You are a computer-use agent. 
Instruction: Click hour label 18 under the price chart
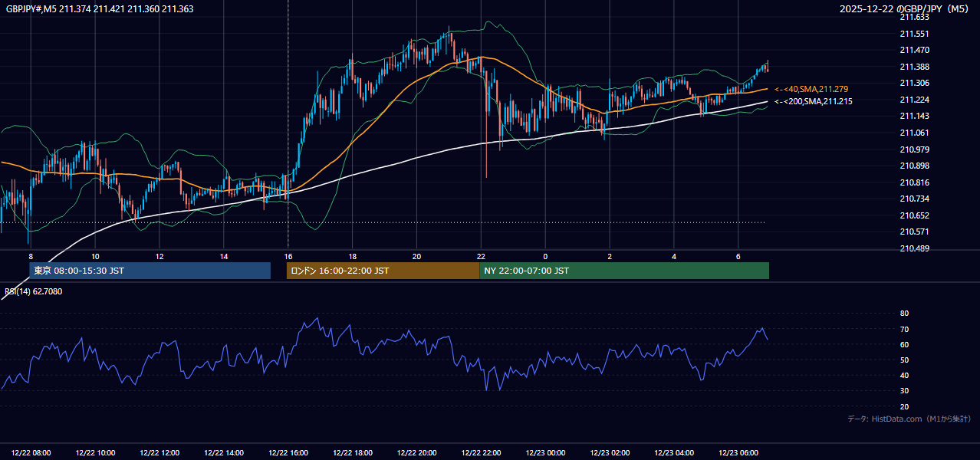352,256
